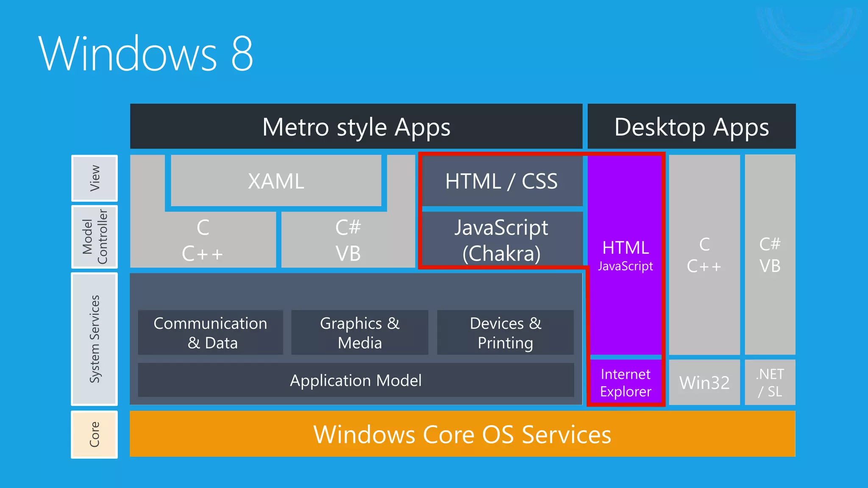
Task: Click the Metro C C++ block
Action: click(x=203, y=240)
